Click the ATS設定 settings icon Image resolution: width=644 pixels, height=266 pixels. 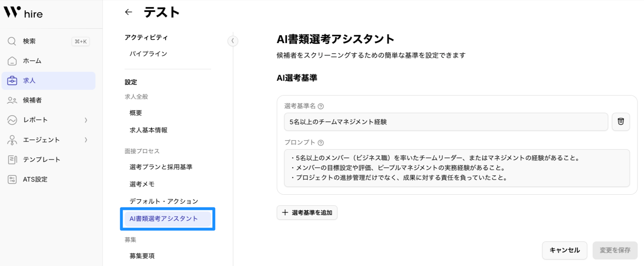[12, 180]
